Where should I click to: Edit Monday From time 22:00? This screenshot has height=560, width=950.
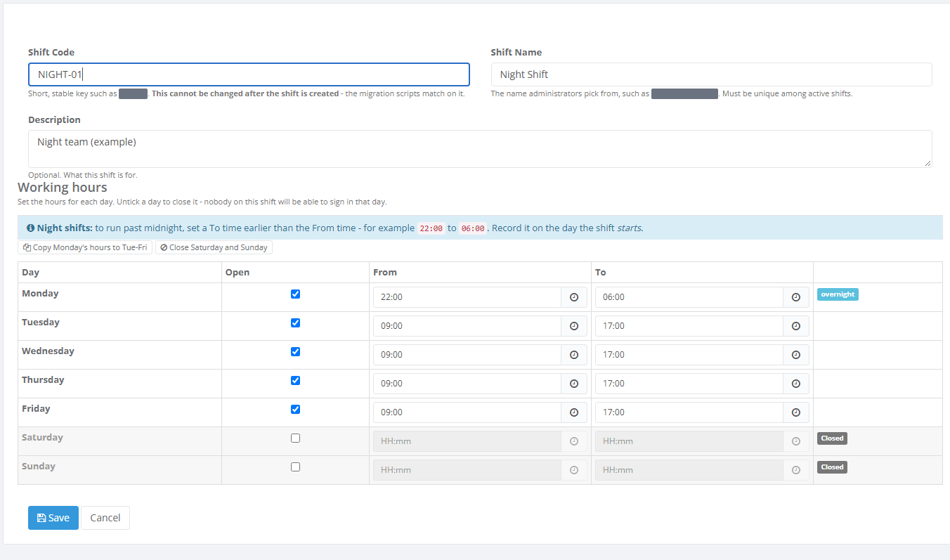[x=467, y=297]
